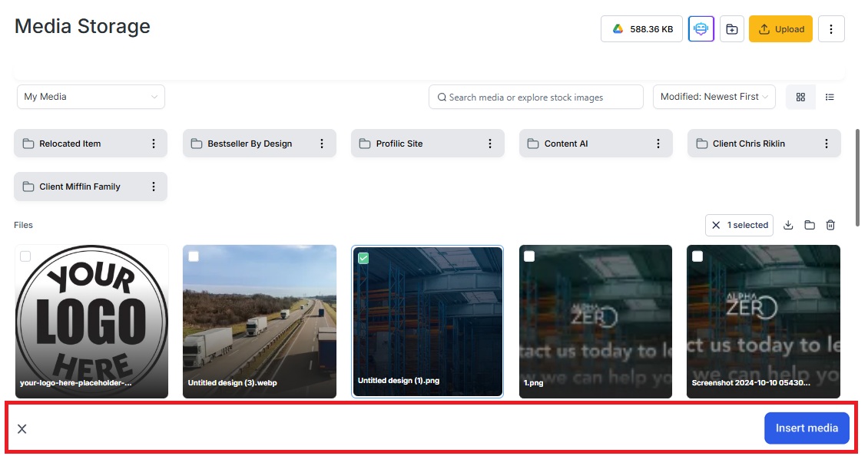Click the vertical scrollbar on the right
The height and width of the screenshot is (456, 868).
[x=857, y=177]
